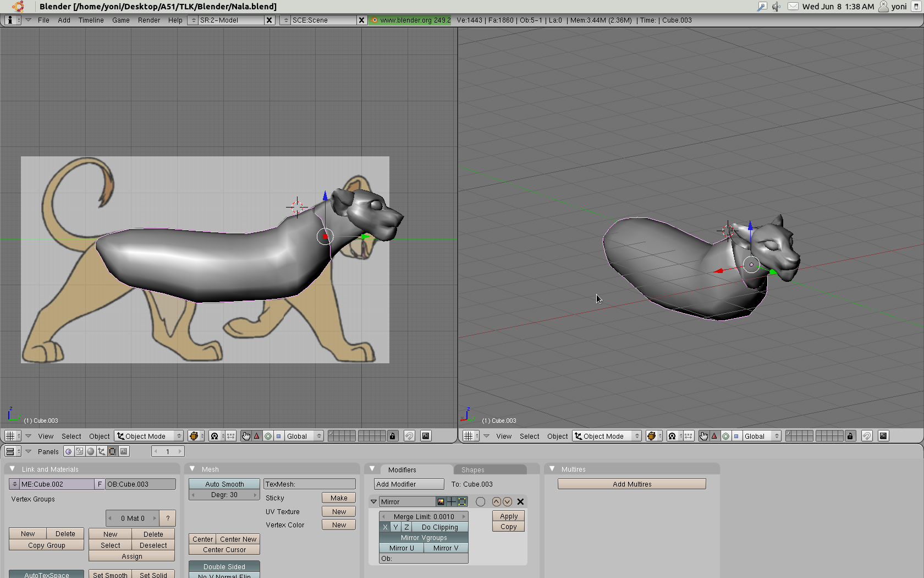Select the rotate manipulator icon in left viewport
Viewport: 924px width, 578px height.
click(268, 436)
